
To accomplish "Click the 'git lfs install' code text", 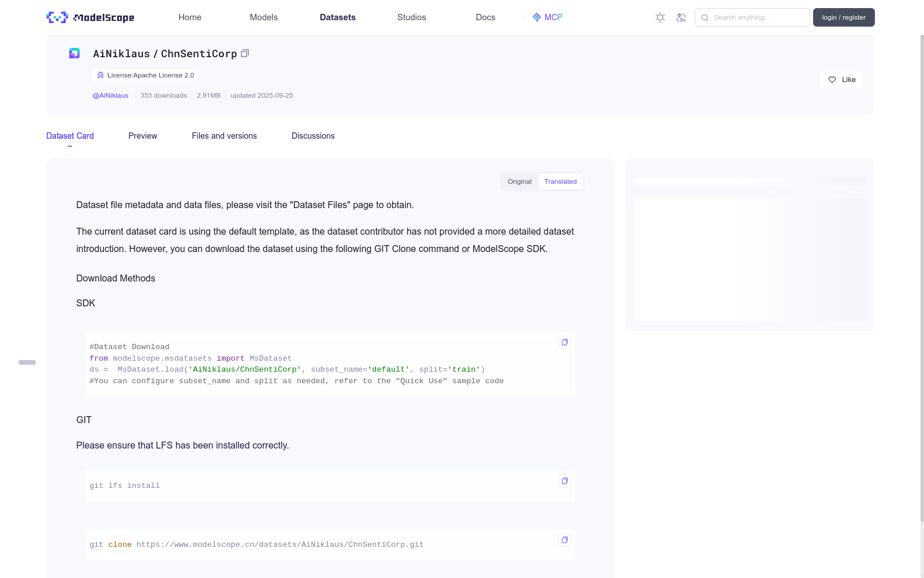I will [x=125, y=486].
